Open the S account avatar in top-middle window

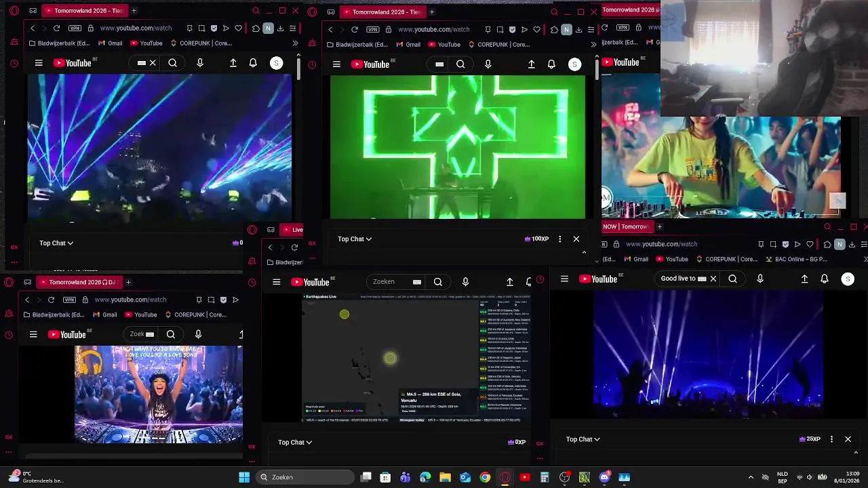574,64
